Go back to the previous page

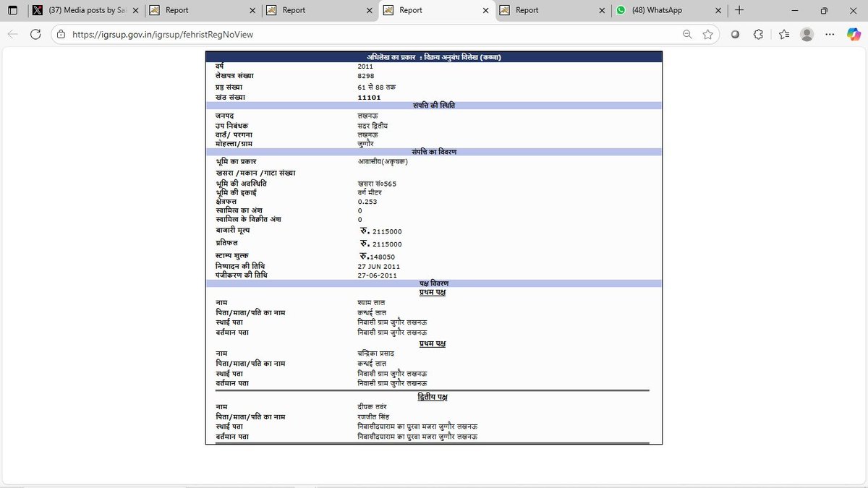point(13,34)
